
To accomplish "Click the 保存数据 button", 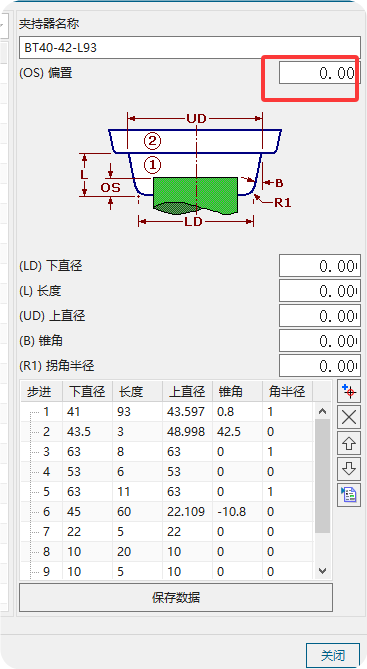I will click(176, 597).
